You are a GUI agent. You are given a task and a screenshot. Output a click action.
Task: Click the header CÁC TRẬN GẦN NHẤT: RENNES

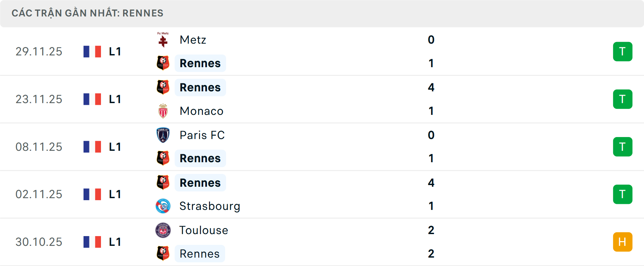[x=88, y=13]
